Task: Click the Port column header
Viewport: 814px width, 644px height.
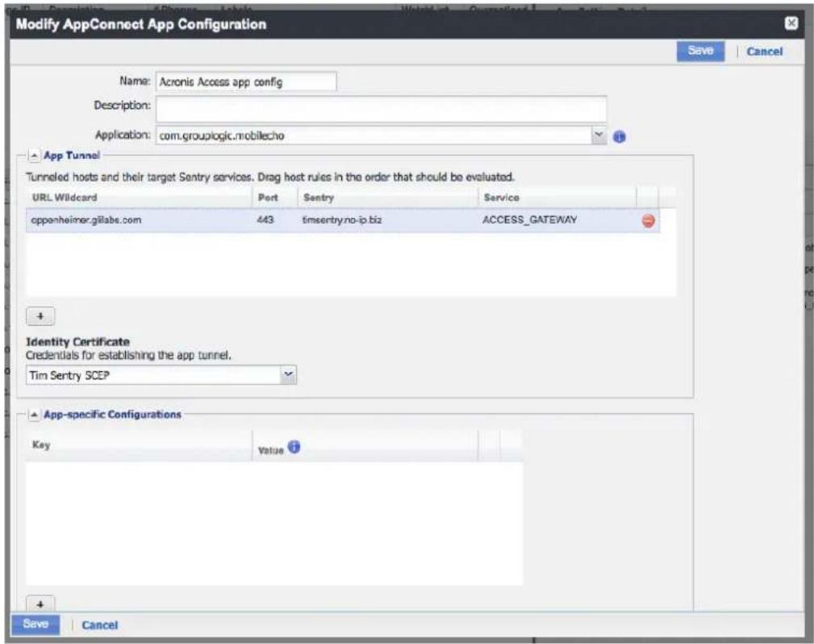Action: 274,198
